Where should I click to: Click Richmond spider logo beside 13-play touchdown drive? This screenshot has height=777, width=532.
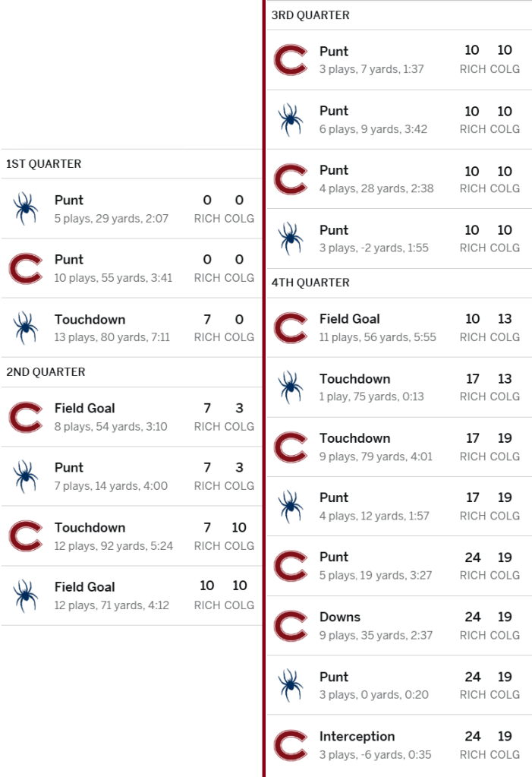pyautogui.click(x=26, y=327)
